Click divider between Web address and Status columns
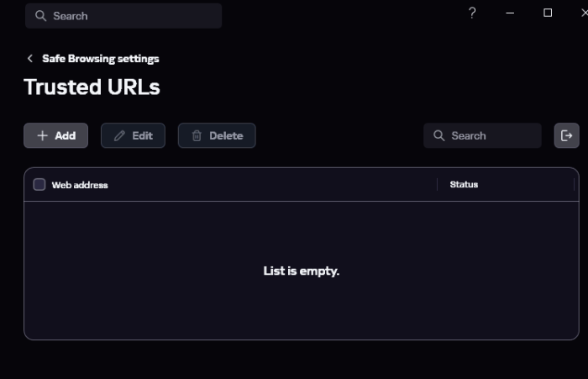 (x=438, y=185)
